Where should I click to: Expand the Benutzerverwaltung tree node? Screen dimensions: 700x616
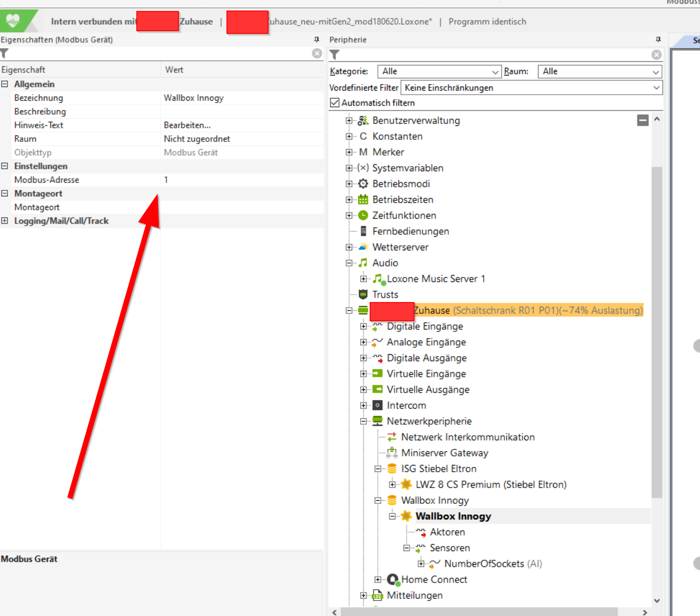[349, 120]
